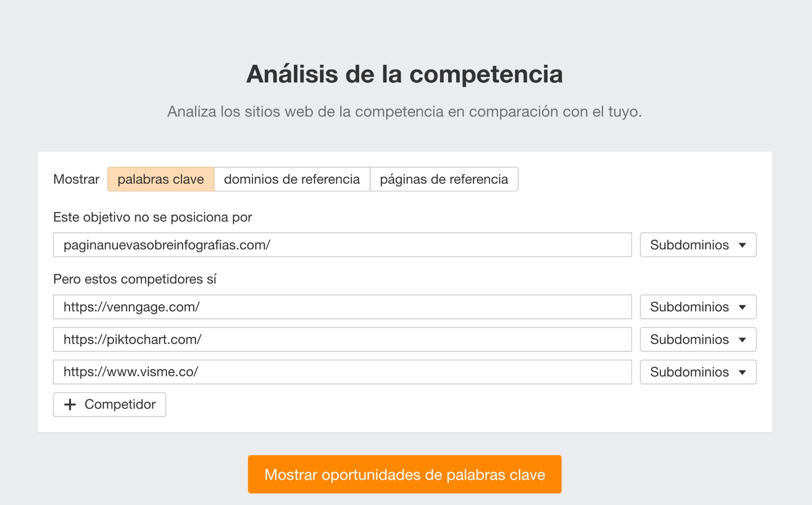Select the piktochart.com competitor field
Image resolution: width=812 pixels, height=505 pixels.
pos(342,339)
